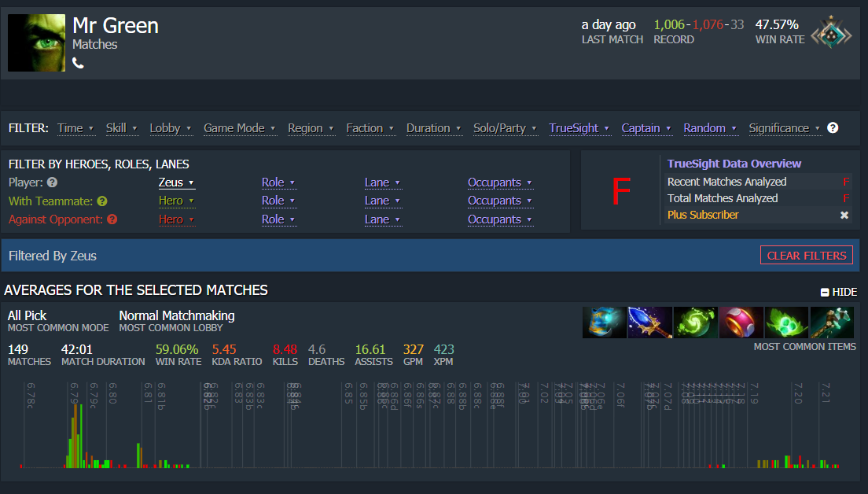Click the 149 matches count
The image size is (868, 494).
(18, 349)
